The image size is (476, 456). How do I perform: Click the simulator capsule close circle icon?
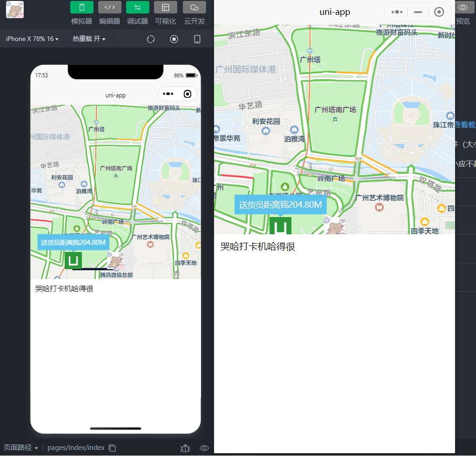click(x=188, y=94)
